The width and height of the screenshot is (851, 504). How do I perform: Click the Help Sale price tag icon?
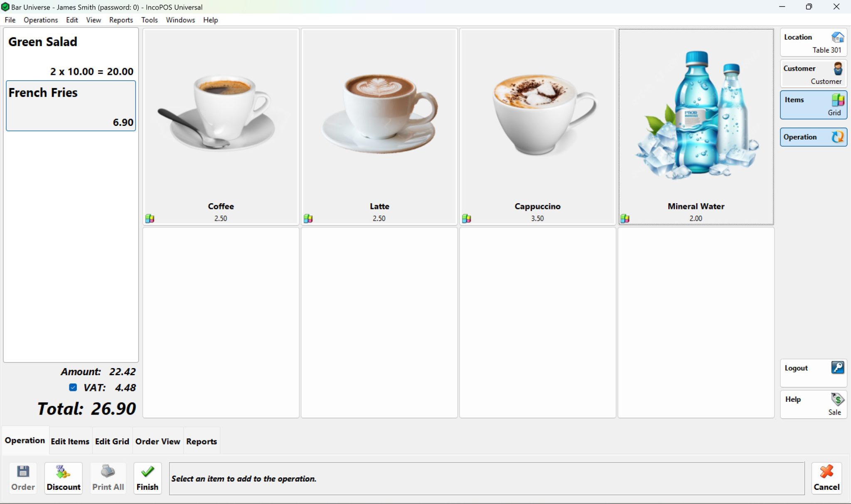tap(838, 399)
